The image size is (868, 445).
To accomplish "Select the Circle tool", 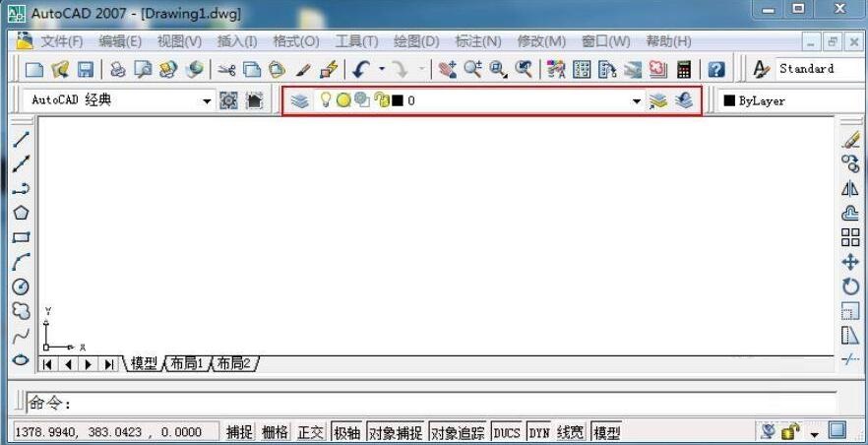I will tap(21, 286).
